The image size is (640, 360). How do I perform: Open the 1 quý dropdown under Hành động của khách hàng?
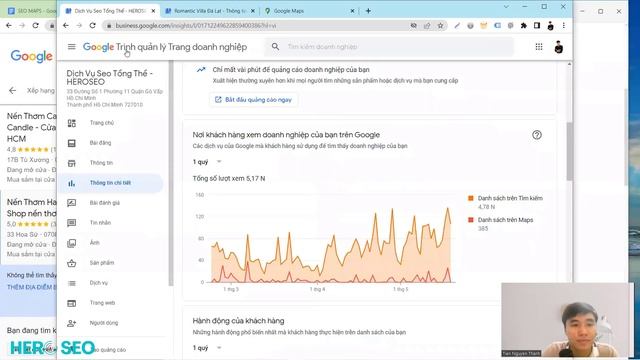click(x=207, y=348)
